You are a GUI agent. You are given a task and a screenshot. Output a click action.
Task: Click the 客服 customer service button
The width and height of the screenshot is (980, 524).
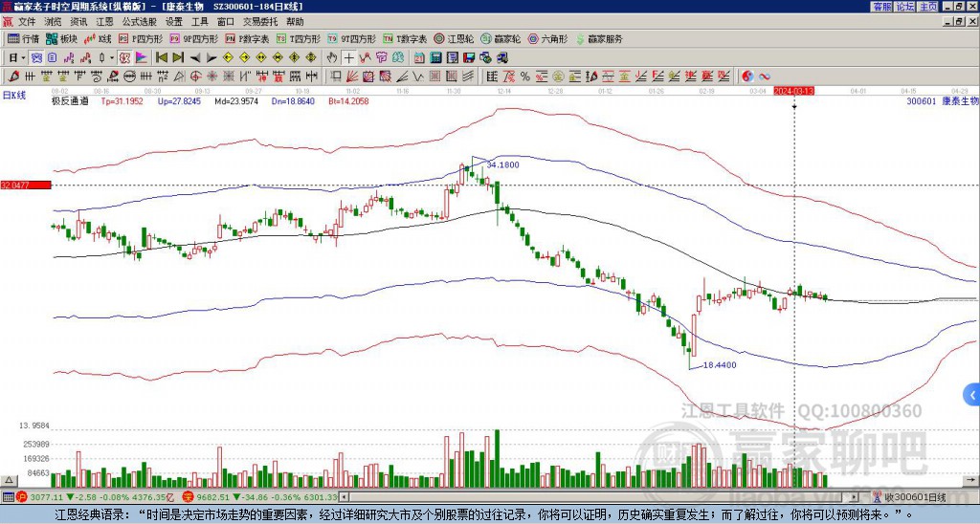click(881, 7)
